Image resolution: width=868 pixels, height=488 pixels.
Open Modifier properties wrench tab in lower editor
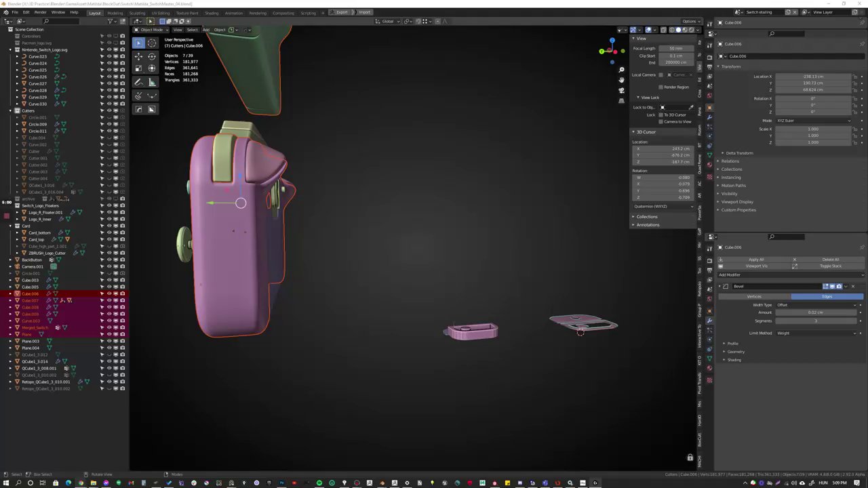[709, 320]
